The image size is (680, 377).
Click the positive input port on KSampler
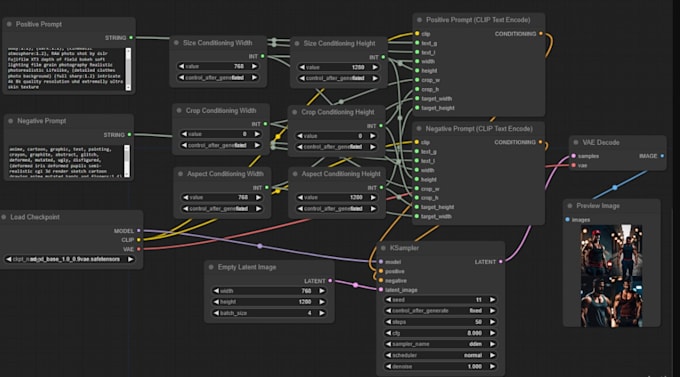pos(381,271)
